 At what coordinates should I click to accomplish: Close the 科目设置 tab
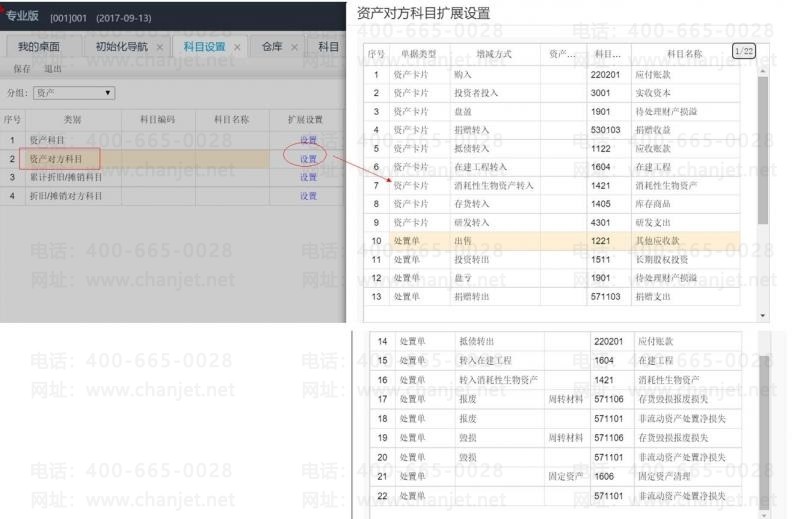click(237, 47)
